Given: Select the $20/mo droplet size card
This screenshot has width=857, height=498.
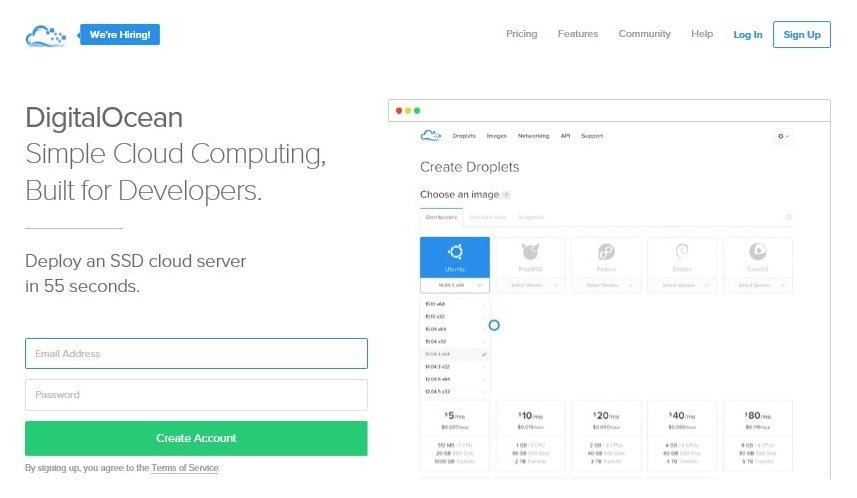Looking at the screenshot, I should 606,436.
